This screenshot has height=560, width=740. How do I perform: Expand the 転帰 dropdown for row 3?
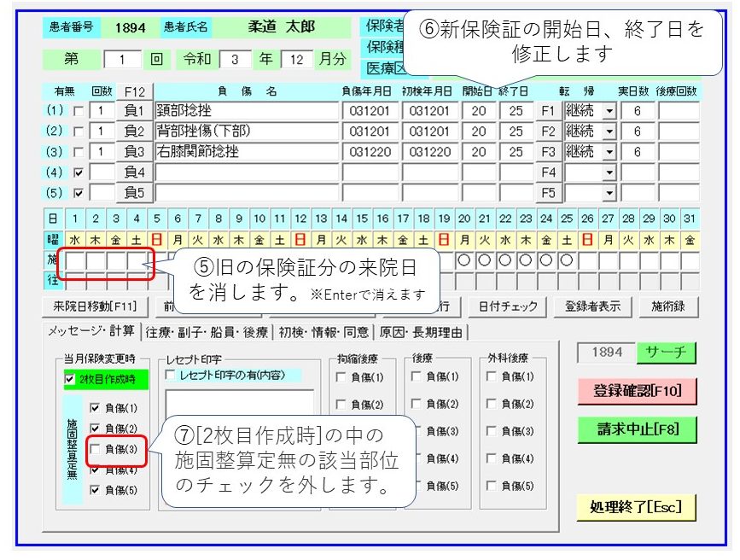point(609,152)
